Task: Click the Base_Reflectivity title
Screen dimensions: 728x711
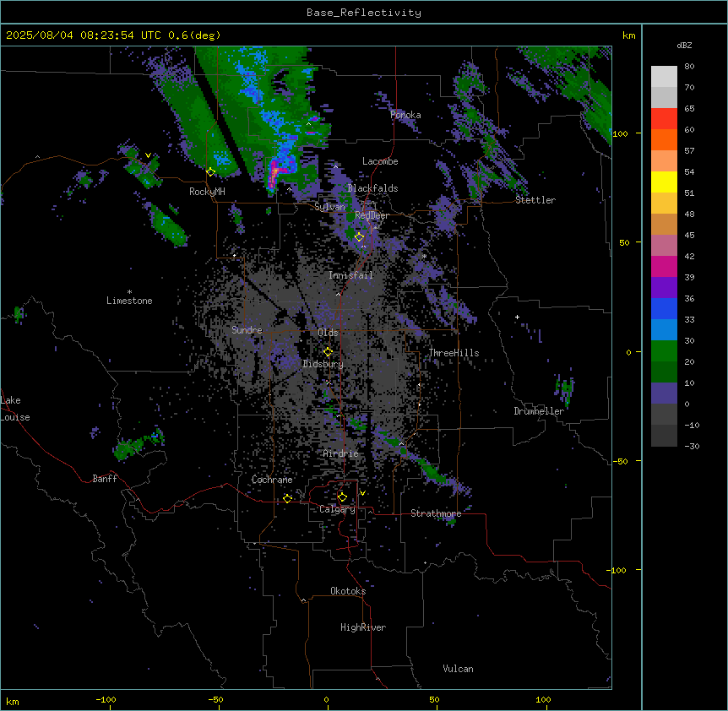Action: 364,13
